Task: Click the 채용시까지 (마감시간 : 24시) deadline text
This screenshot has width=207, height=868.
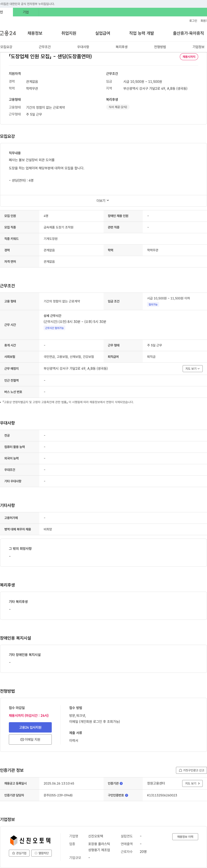Action: click(29, 715)
